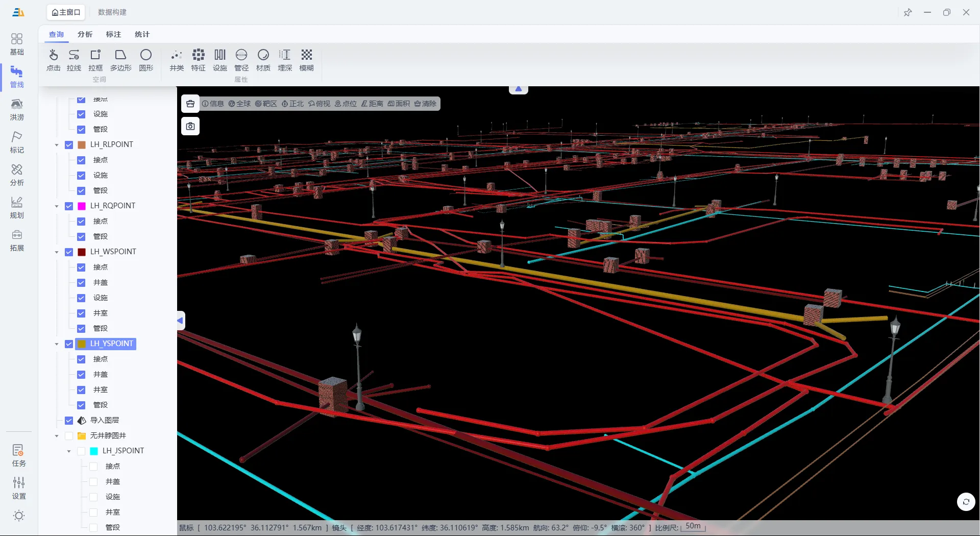Open the 数据构建 window tab
Screen dimensions: 980x536
coord(112,12)
